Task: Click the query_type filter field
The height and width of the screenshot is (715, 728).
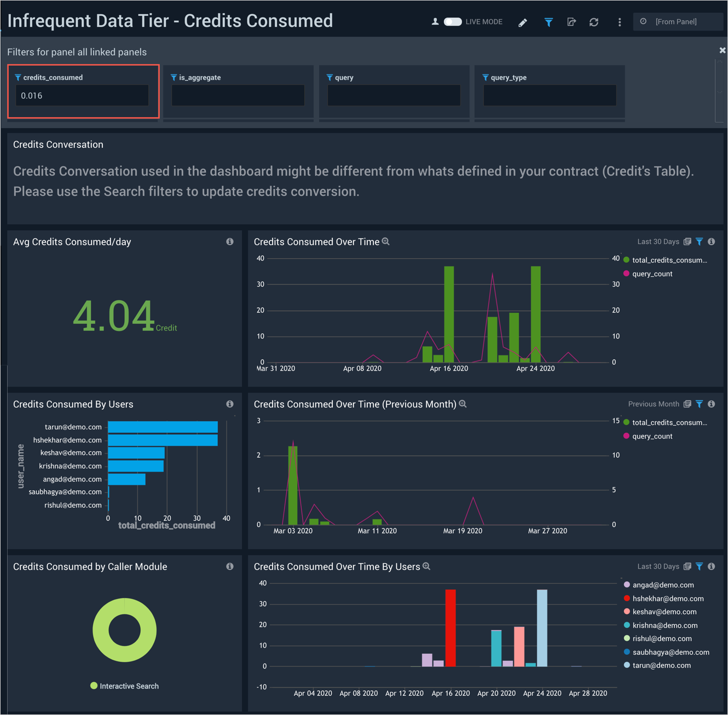Action: (x=550, y=96)
